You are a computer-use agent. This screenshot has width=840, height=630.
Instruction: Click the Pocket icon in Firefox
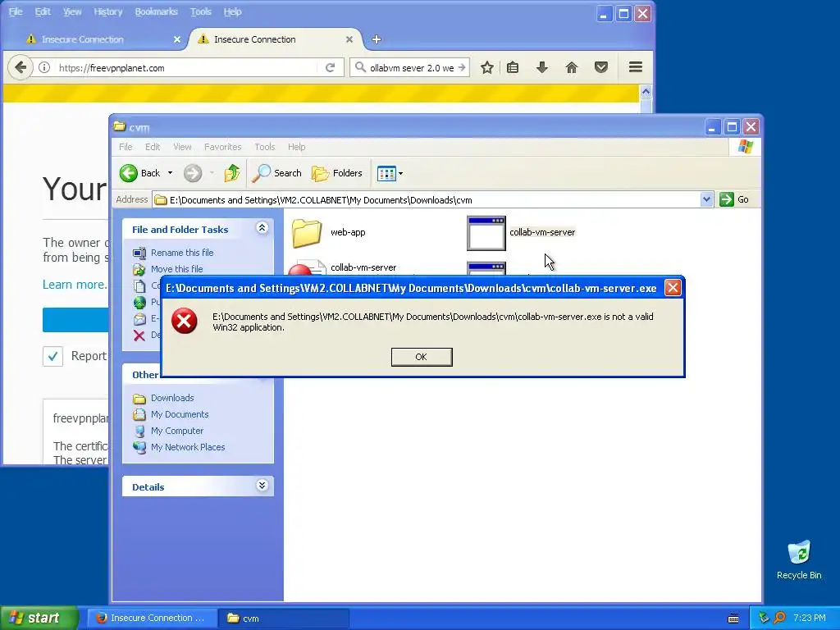pos(601,67)
